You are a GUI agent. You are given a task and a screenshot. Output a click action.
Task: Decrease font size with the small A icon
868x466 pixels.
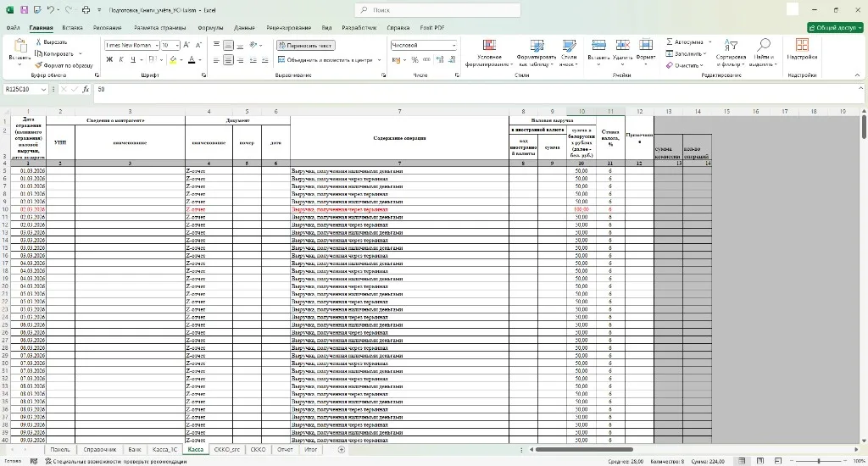[x=198, y=45]
